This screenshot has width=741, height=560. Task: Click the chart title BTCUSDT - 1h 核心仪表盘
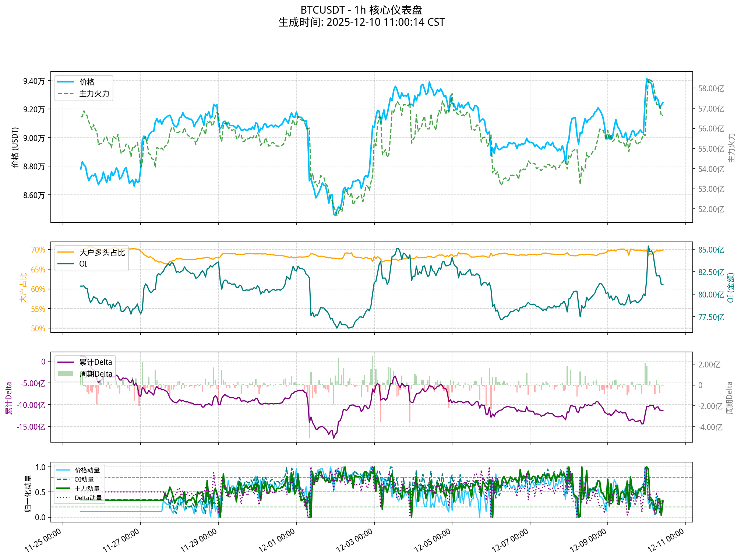361,10
